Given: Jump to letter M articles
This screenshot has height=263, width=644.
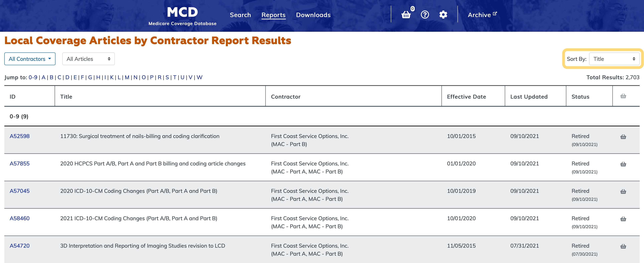Looking at the screenshot, I should 127,78.
